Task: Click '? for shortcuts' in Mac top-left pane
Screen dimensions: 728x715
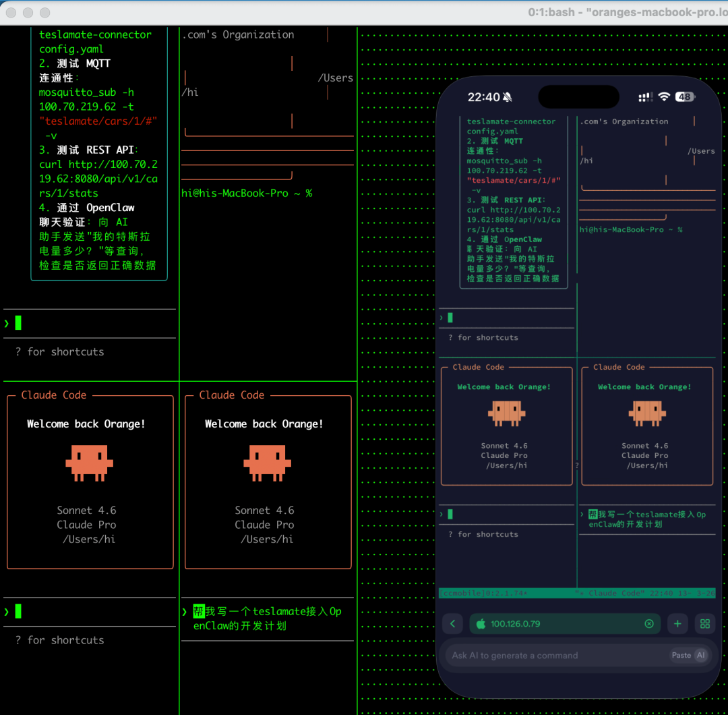Action: pyautogui.click(x=59, y=351)
